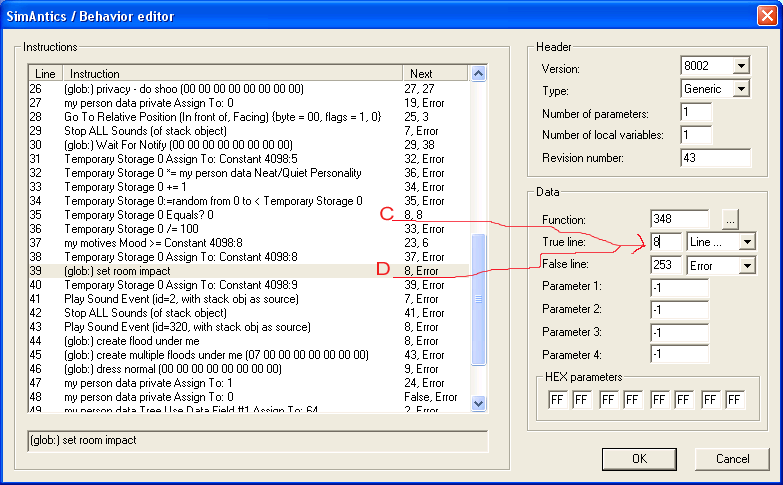Click the OK button
This screenshot has height=485, width=783.
coord(639,459)
